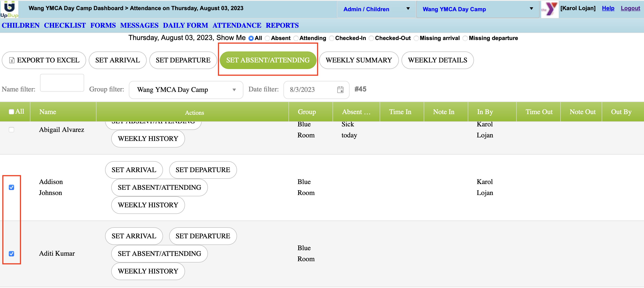Open Weekly Summary
The height and width of the screenshot is (288, 644).
coord(359,60)
